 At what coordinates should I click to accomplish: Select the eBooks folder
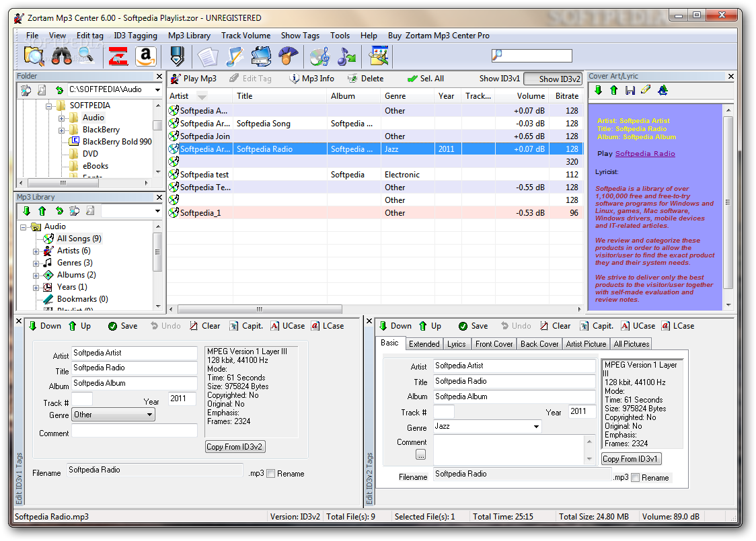pos(96,166)
